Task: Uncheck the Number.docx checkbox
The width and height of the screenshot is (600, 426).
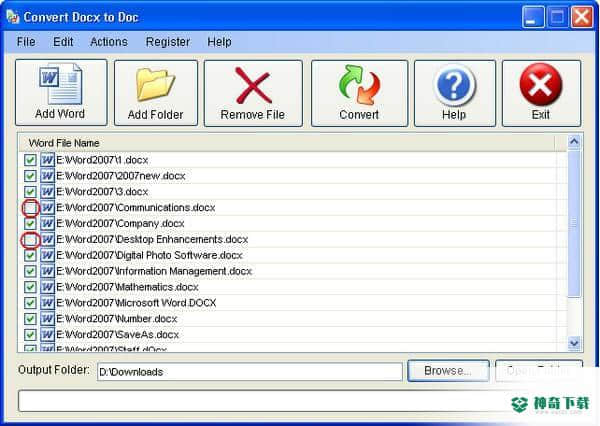Action: (30, 319)
